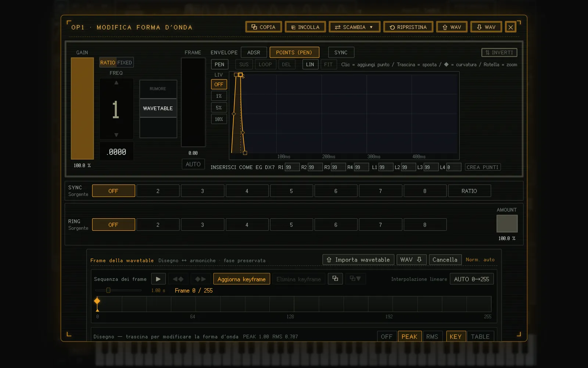The height and width of the screenshot is (368, 588).
Task: Click the R1 rate input field
Action: [292, 167]
